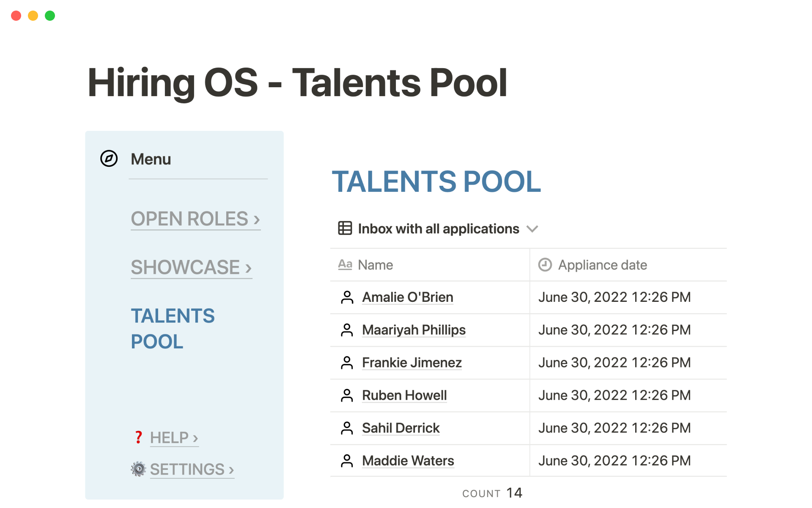Viewport: 812px width, 508px height.
Task: Open the Appliance date column options
Action: tap(602, 265)
